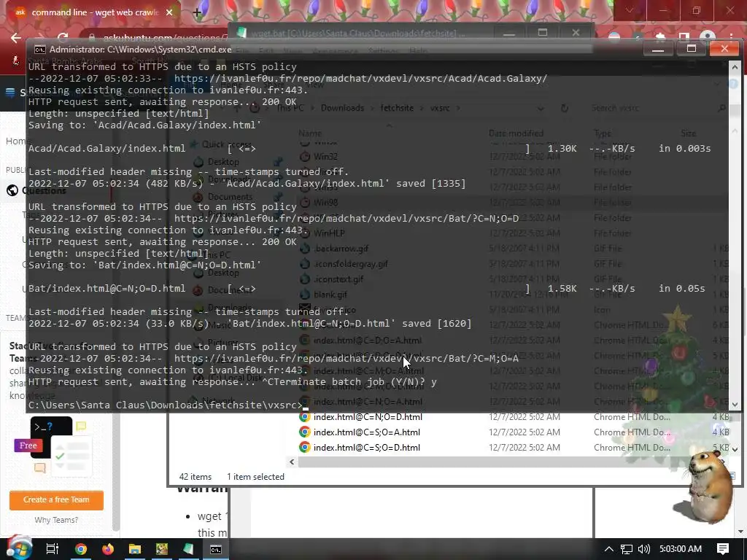Viewport: 747px width, 560px height.
Task: Click the wget.bat editor title icon
Action: [241, 33]
